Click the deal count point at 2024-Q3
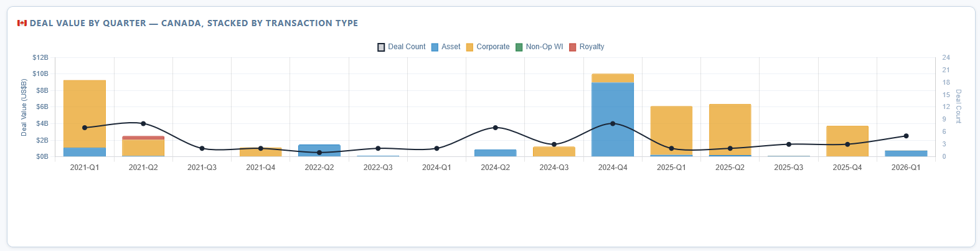This screenshot has height=251, width=980. [x=554, y=144]
